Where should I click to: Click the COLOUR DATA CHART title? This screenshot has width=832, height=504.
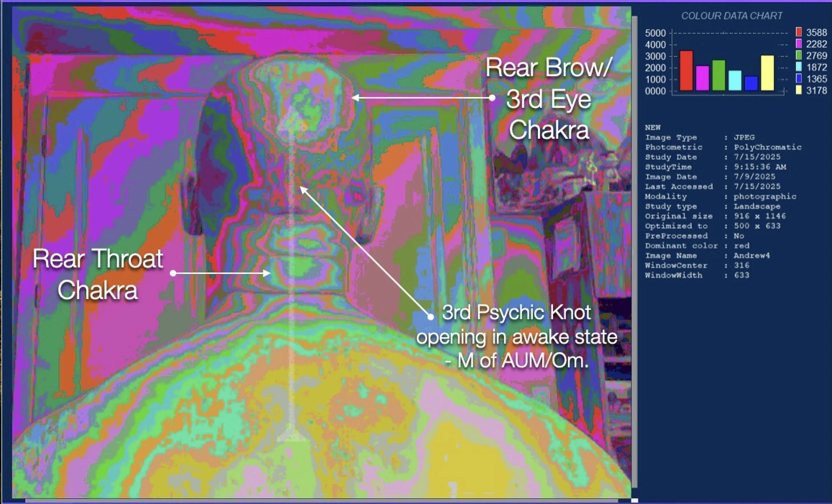pos(732,16)
